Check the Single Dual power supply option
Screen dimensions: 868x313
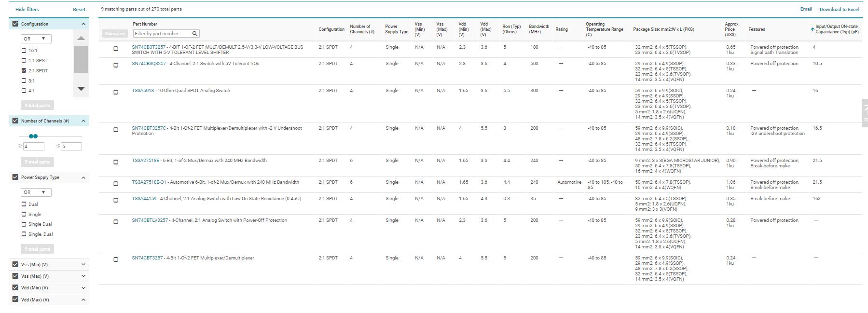(x=24, y=224)
